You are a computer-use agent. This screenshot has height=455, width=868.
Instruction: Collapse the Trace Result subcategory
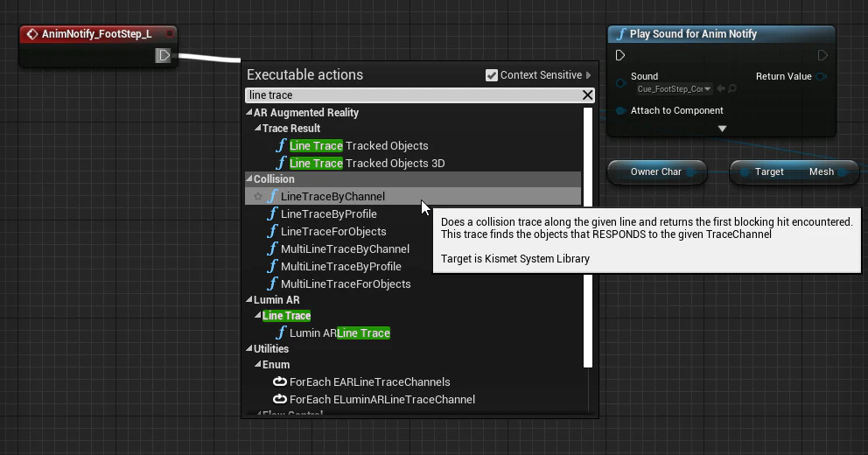258,128
